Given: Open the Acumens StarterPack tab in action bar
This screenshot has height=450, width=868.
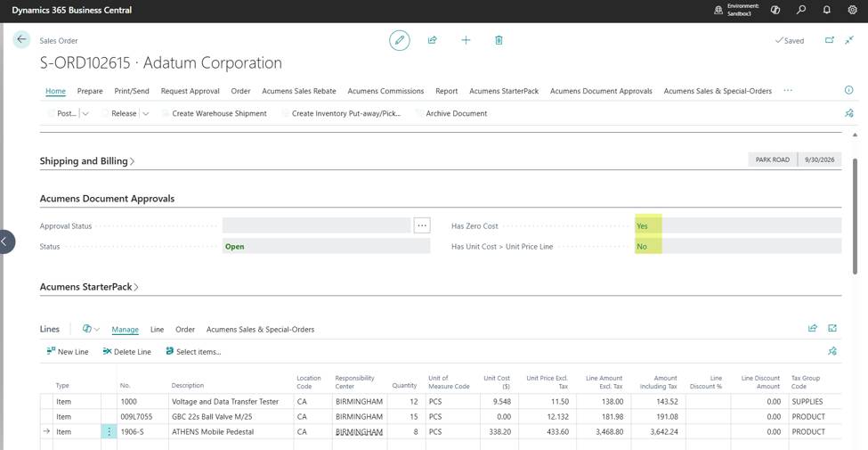Looking at the screenshot, I should (504, 91).
